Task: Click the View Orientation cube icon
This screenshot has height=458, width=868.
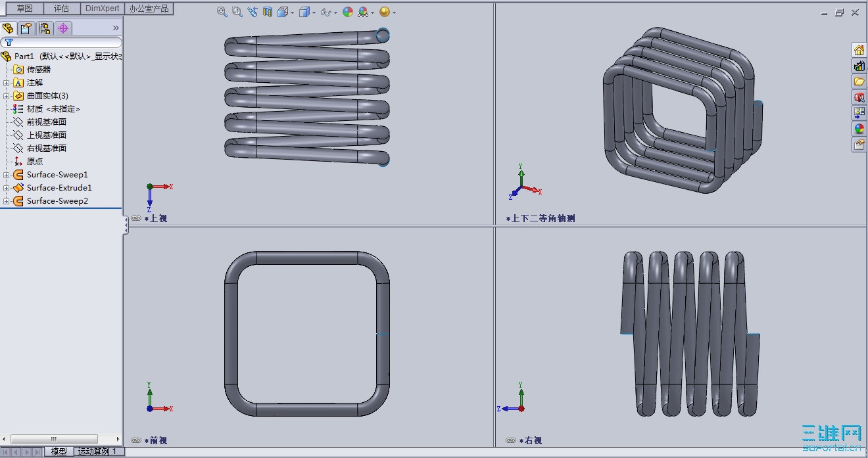Action: point(282,12)
